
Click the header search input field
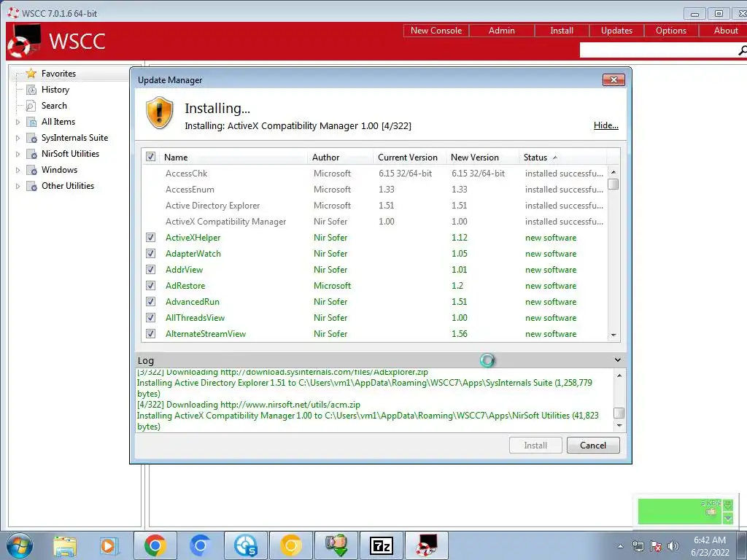click(659, 50)
